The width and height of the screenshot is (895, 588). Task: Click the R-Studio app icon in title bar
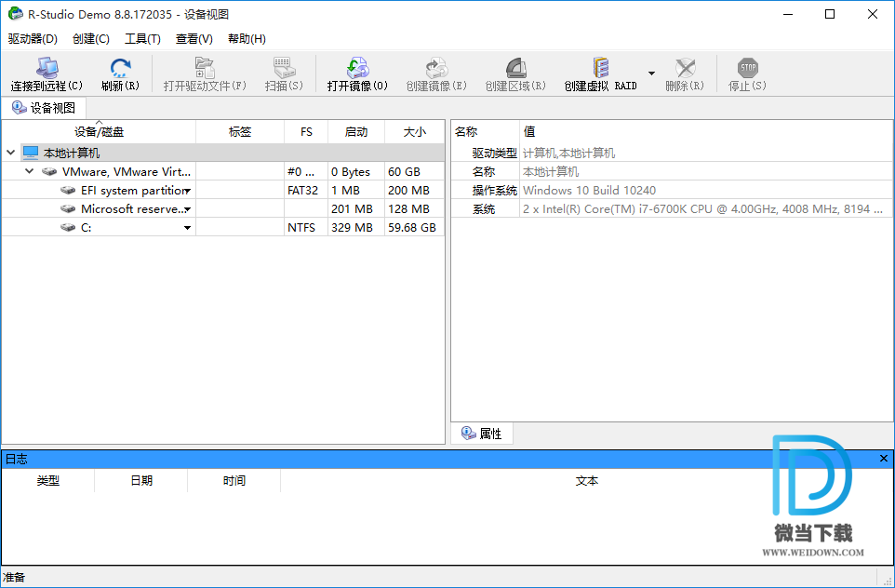pos(16,14)
